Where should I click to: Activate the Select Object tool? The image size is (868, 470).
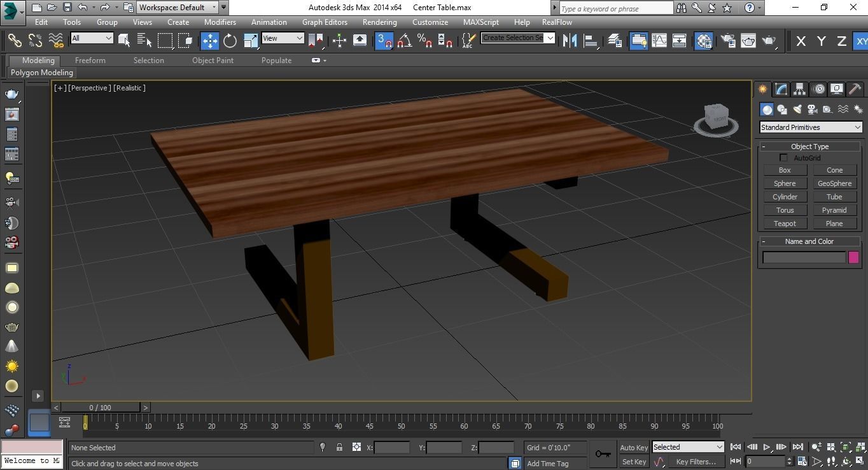[x=124, y=41]
